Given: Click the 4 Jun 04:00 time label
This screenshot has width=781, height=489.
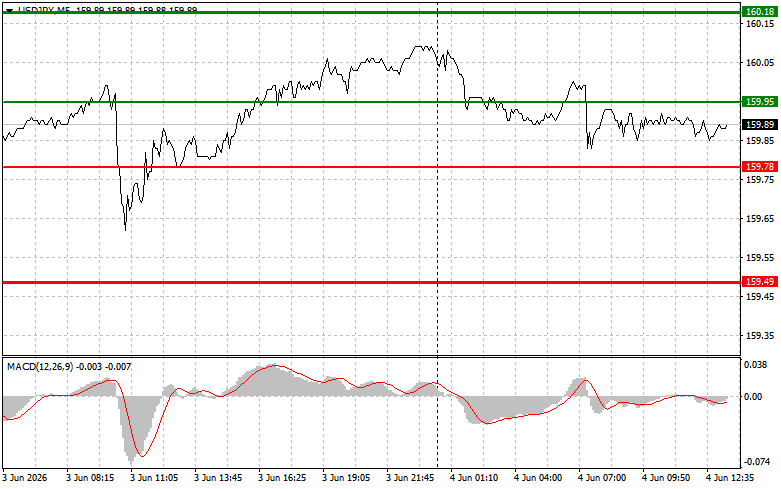Looking at the screenshot, I should [537, 478].
